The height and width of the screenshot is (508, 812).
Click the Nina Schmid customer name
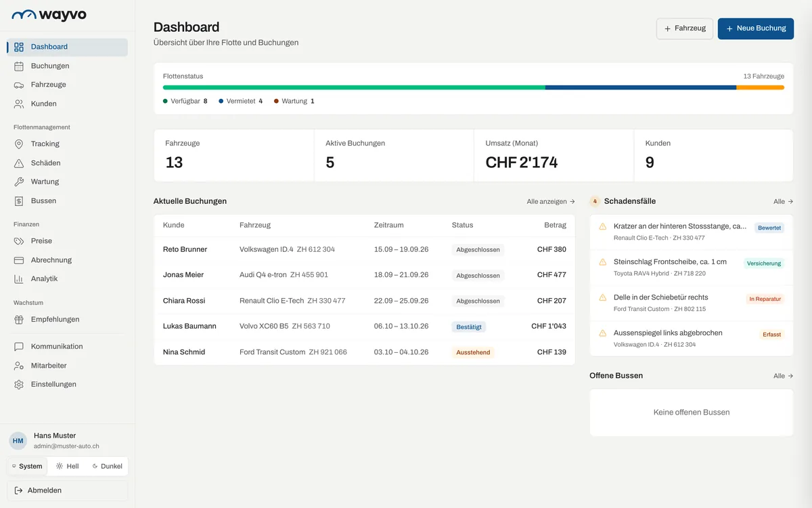click(x=184, y=352)
